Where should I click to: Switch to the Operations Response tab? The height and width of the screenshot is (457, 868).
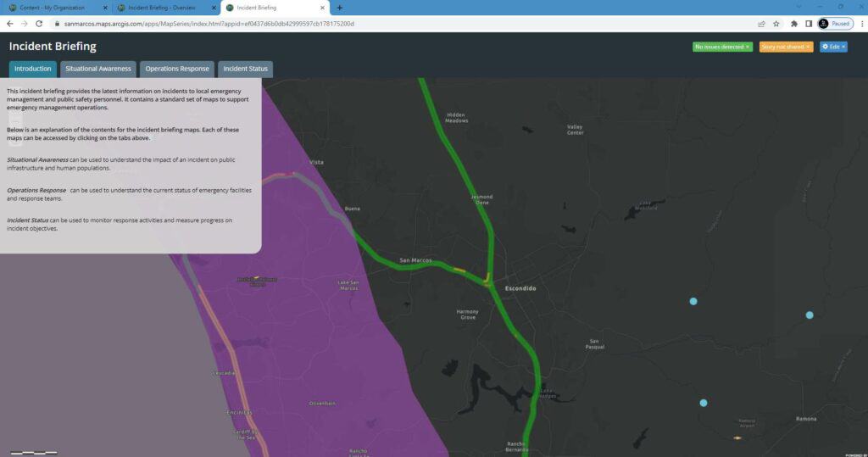[176, 69]
